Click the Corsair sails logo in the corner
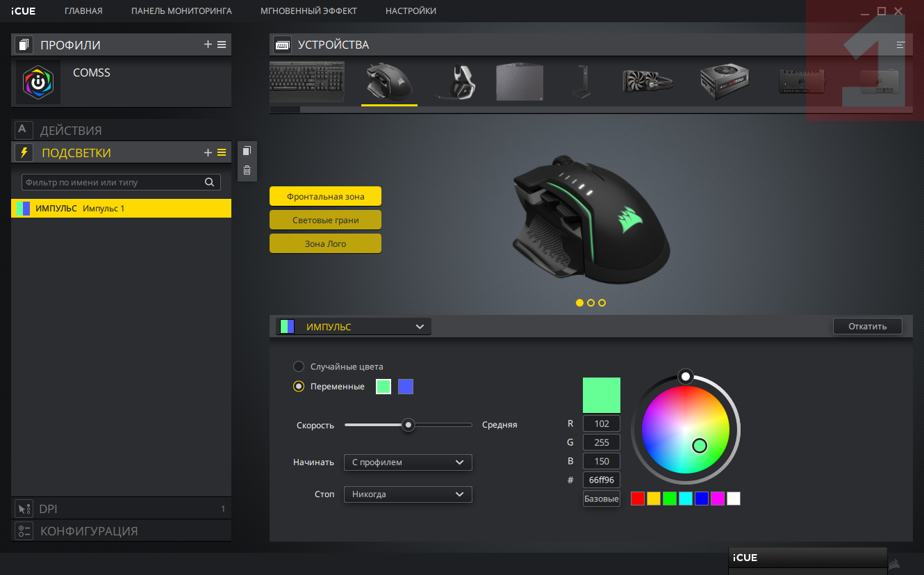924x575 pixels. (x=895, y=563)
